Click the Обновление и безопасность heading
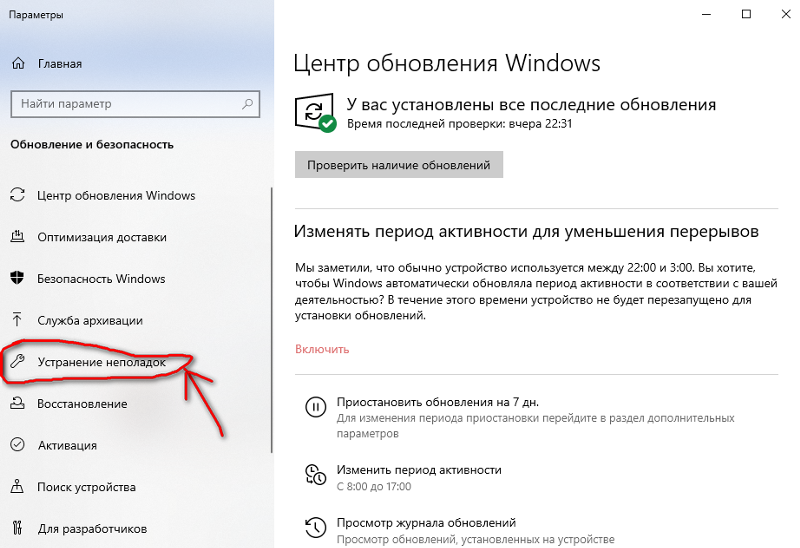 [92, 144]
